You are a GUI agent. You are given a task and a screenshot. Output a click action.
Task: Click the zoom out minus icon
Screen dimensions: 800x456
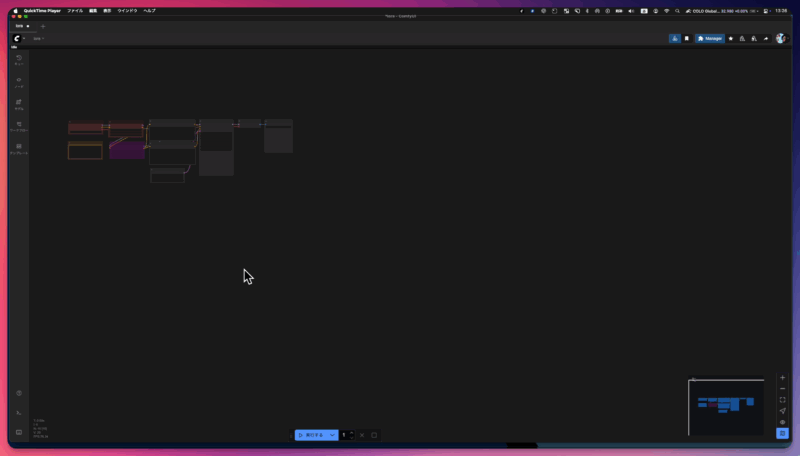tap(782, 389)
